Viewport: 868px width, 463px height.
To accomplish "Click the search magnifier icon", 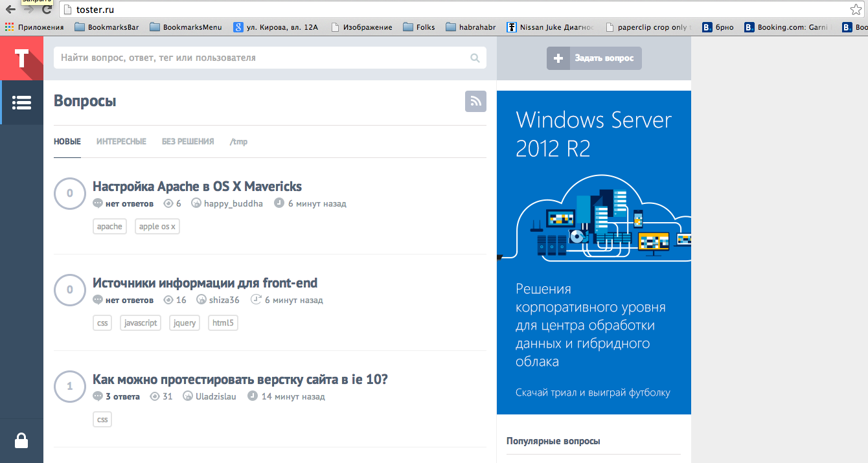I will tap(475, 58).
